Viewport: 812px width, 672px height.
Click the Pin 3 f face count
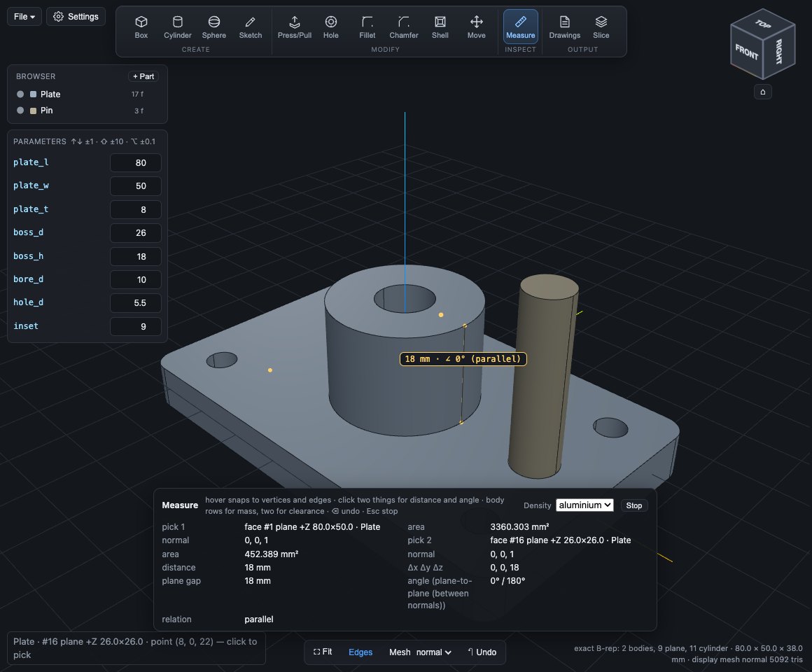click(x=139, y=111)
